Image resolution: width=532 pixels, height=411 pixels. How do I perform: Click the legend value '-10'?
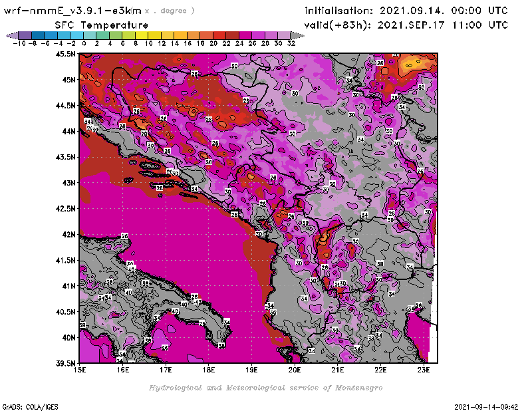(x=19, y=43)
